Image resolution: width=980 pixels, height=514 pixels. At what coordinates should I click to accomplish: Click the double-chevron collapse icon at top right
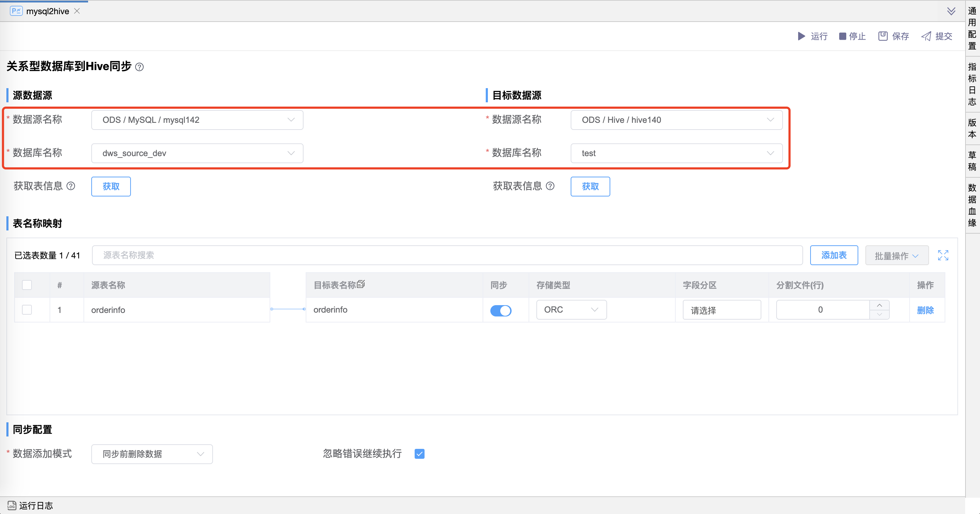[951, 11]
